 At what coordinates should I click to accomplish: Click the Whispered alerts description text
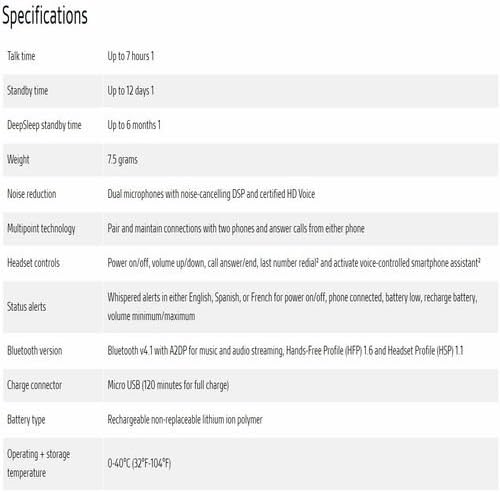[x=292, y=307]
